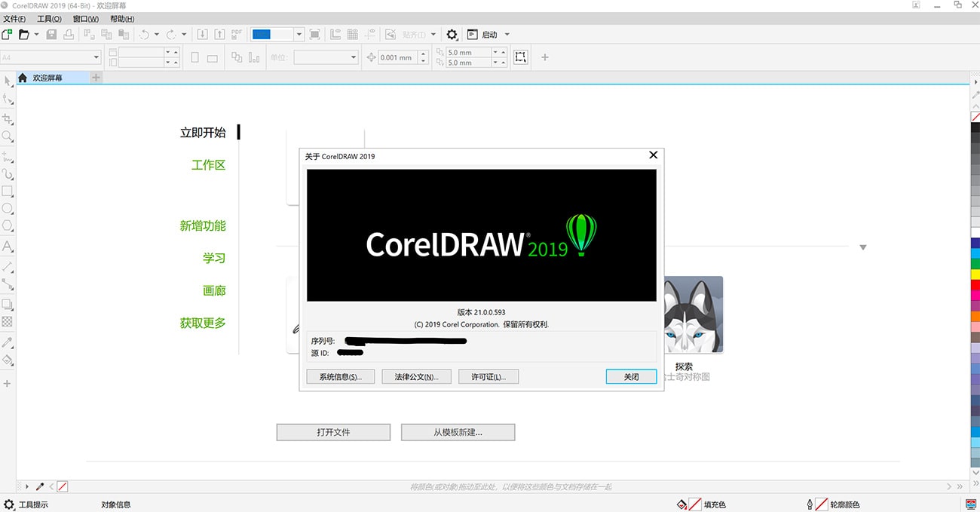Expand the Open file dropdown arrow
Screen dimensions: 980x512
coord(36,35)
